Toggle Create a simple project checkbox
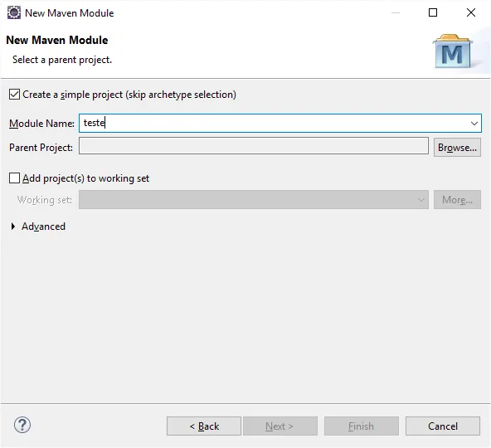 14,95
